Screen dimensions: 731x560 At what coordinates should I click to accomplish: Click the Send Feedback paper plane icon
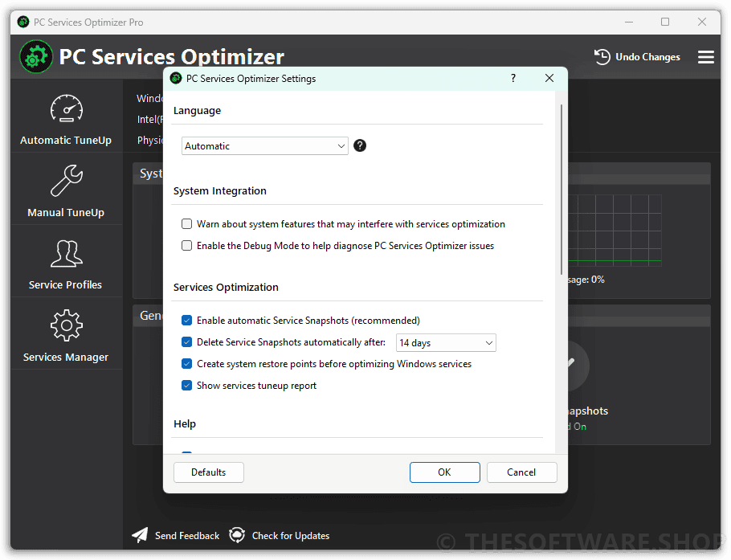140,535
